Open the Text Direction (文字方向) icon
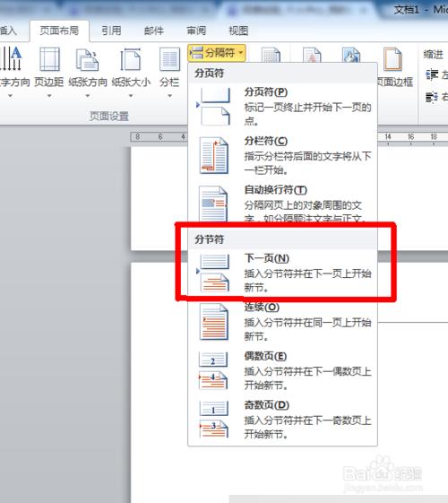 tap(11, 59)
